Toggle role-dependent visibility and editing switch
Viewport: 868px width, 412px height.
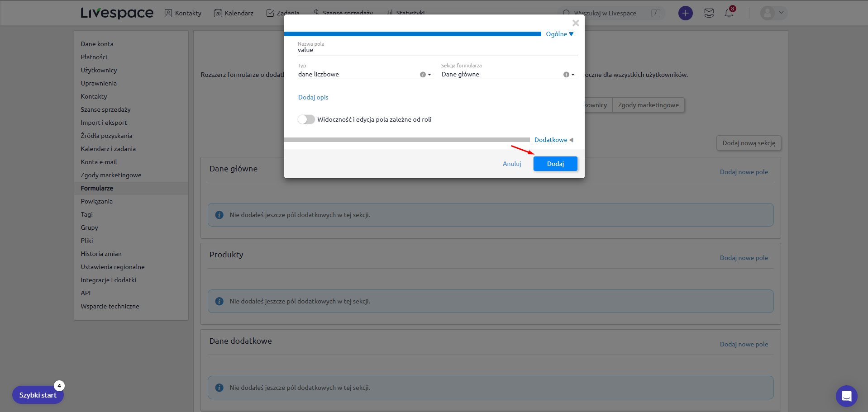(x=306, y=119)
